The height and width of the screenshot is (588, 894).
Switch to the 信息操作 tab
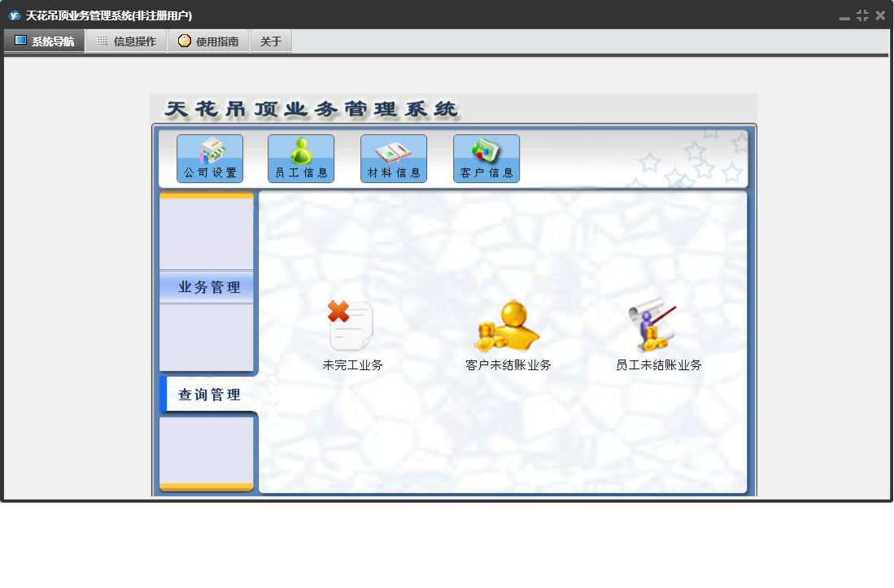127,41
